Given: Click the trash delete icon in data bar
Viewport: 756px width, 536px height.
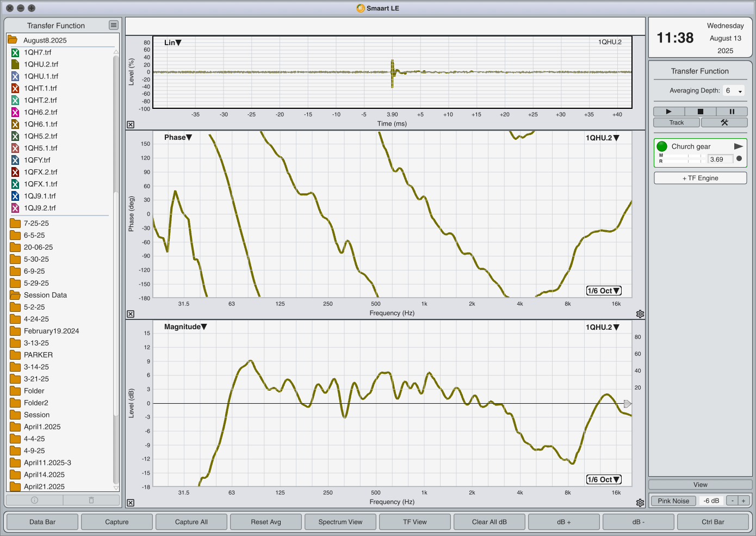Looking at the screenshot, I should [x=91, y=500].
